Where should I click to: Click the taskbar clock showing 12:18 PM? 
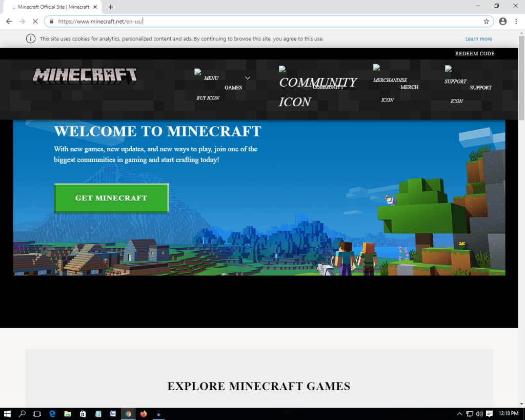click(508, 414)
